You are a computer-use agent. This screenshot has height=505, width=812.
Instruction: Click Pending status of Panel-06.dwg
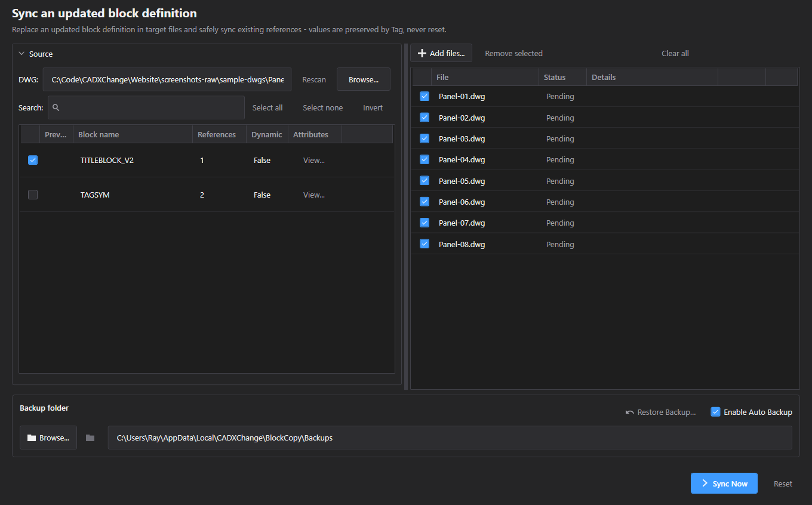coord(560,202)
